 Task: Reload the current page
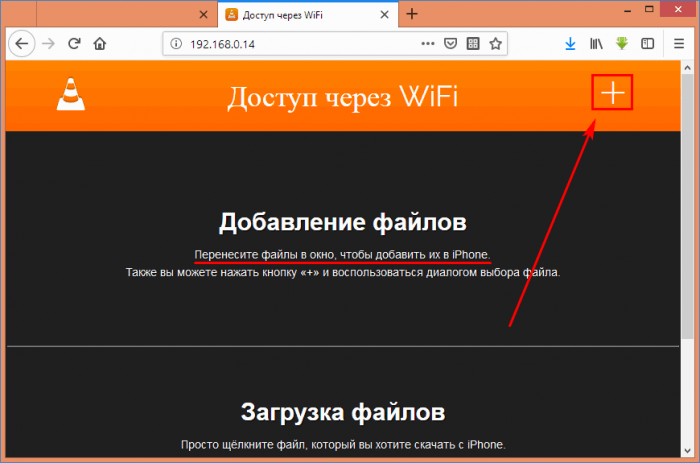coord(74,44)
